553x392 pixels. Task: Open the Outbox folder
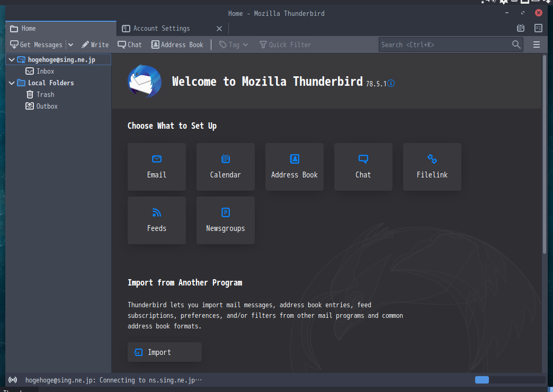click(42, 106)
